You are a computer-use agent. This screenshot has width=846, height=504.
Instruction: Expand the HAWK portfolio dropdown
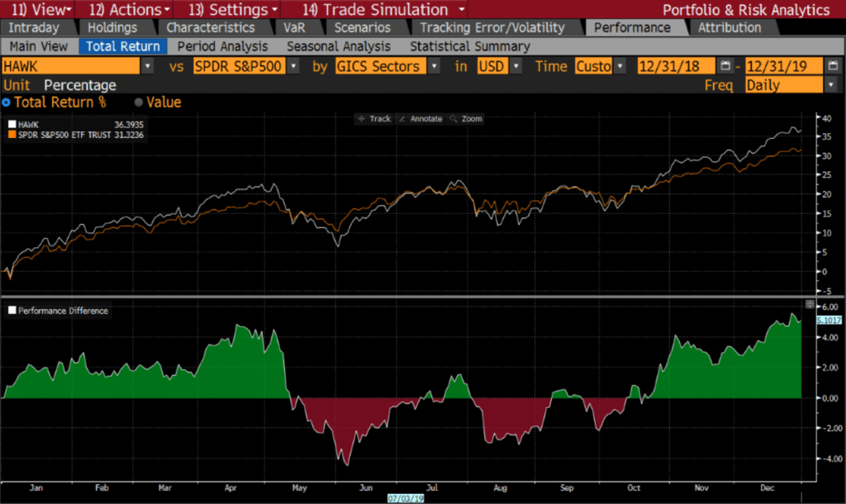[x=147, y=66]
